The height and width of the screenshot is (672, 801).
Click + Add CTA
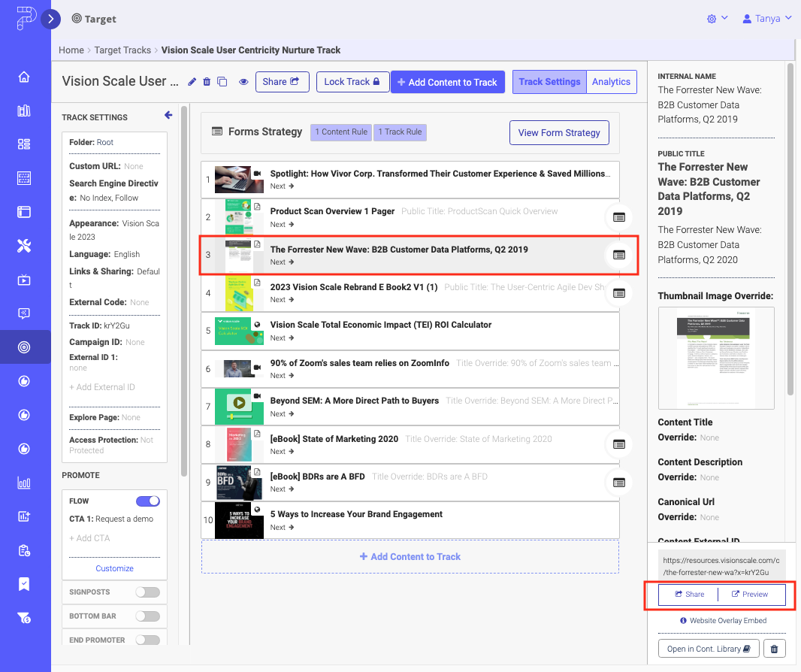89,538
